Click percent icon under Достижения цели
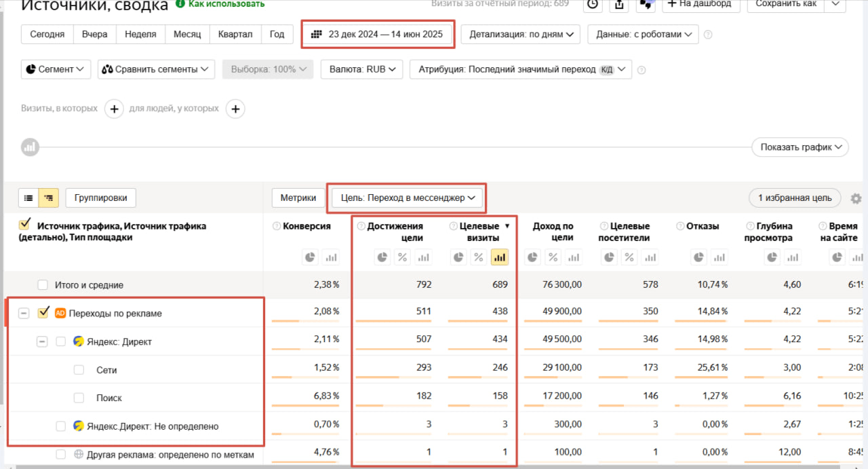The image size is (868, 469). coord(403,257)
